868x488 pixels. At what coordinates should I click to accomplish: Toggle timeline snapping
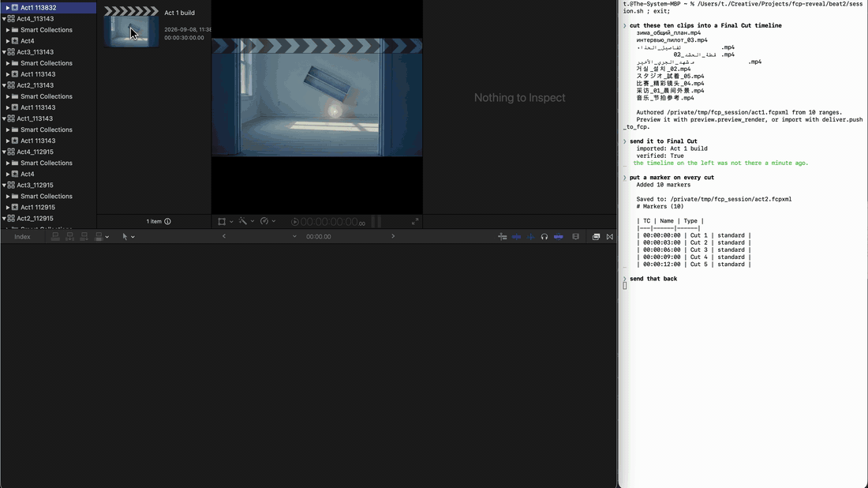pyautogui.click(x=559, y=237)
